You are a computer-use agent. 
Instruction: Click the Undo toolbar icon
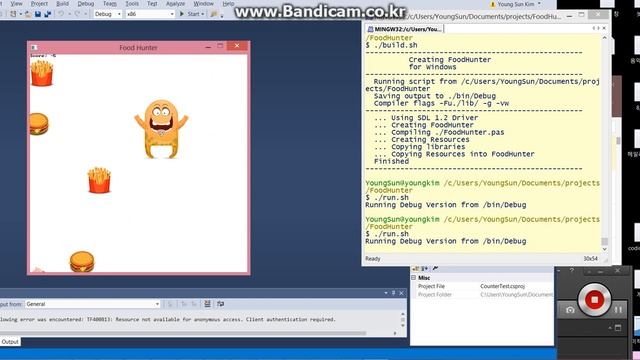[x=61, y=14]
